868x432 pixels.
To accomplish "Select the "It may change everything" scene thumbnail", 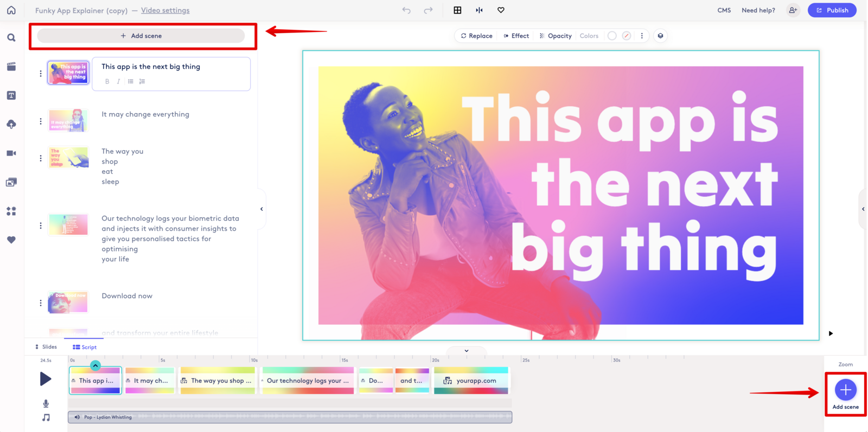I will [68, 120].
